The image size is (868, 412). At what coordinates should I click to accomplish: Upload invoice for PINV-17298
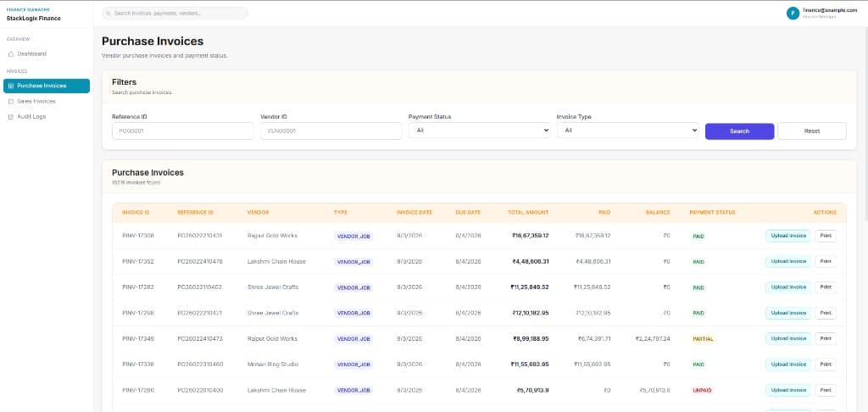pyautogui.click(x=788, y=313)
